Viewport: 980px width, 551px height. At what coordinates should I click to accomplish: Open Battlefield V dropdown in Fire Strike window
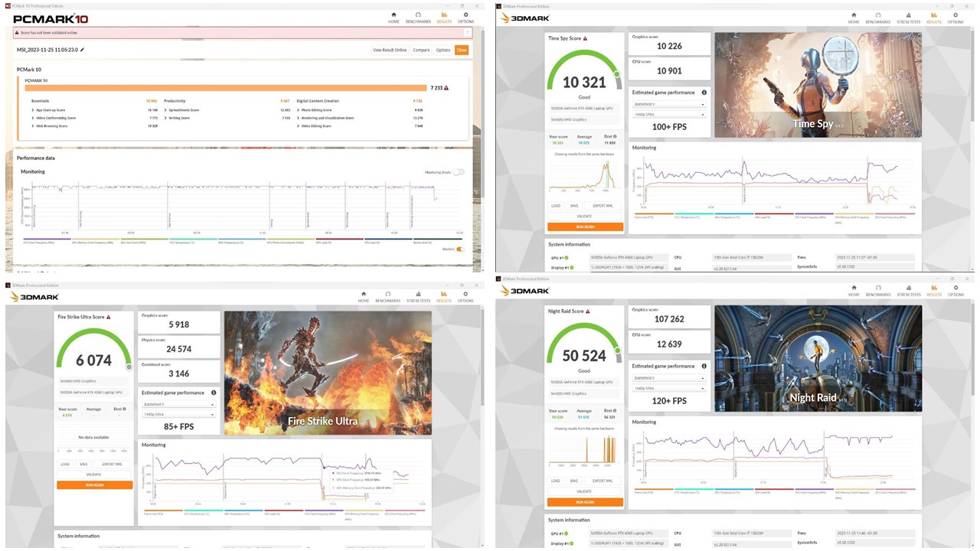(179, 404)
